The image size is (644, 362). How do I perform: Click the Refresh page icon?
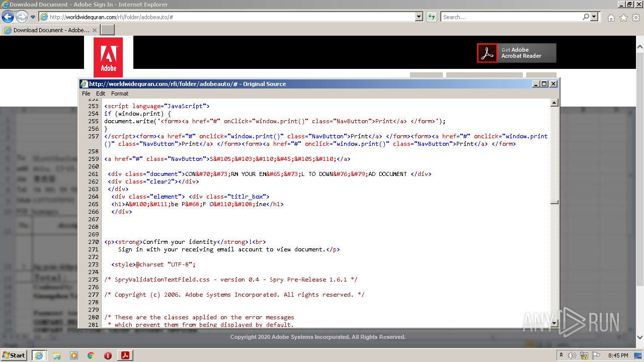click(431, 17)
